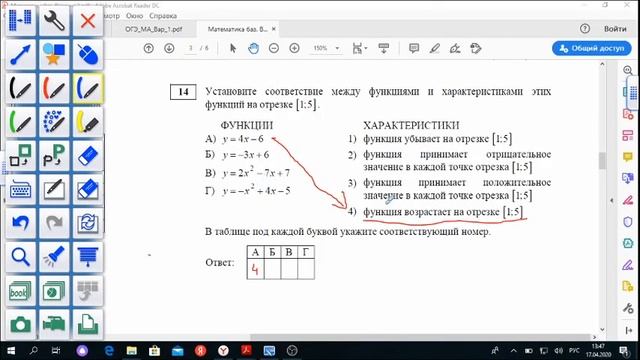The image size is (640, 360).
Task: Go to next page in Acrobat
Action: coord(169,49)
